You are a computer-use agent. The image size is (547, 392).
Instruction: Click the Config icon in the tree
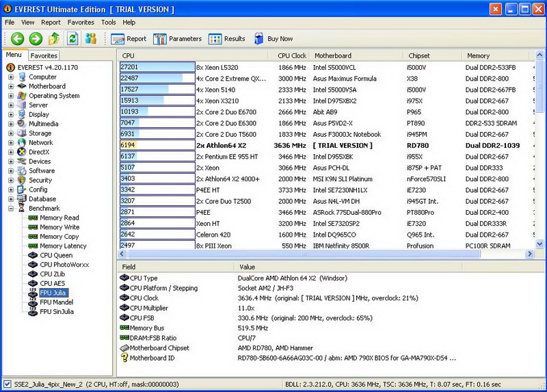[22, 190]
